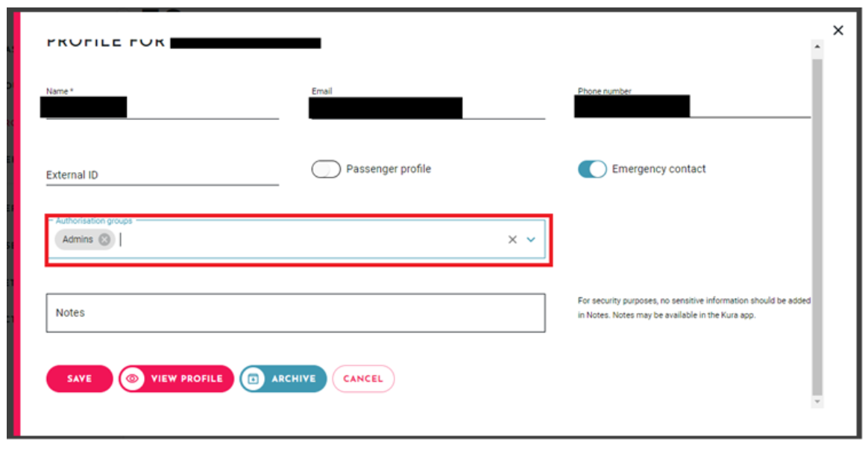
Task: Click the dialog vertical scrollbar thumb
Action: pyautogui.click(x=817, y=227)
